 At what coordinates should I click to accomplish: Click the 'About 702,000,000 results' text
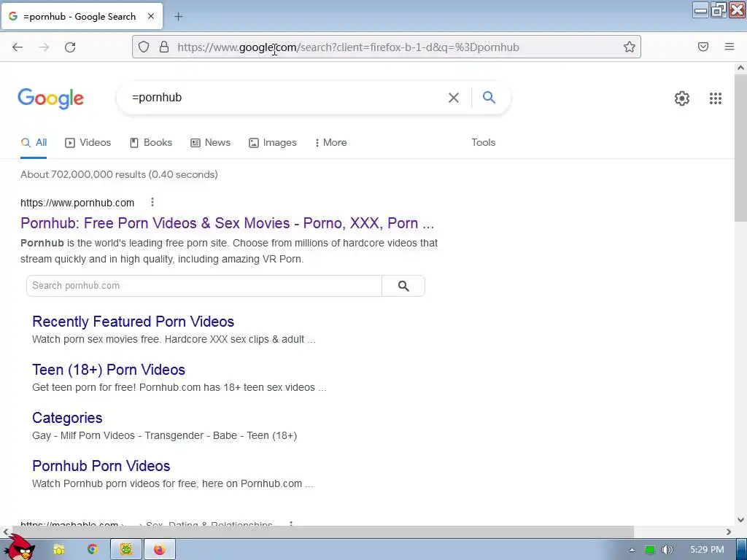(x=119, y=174)
